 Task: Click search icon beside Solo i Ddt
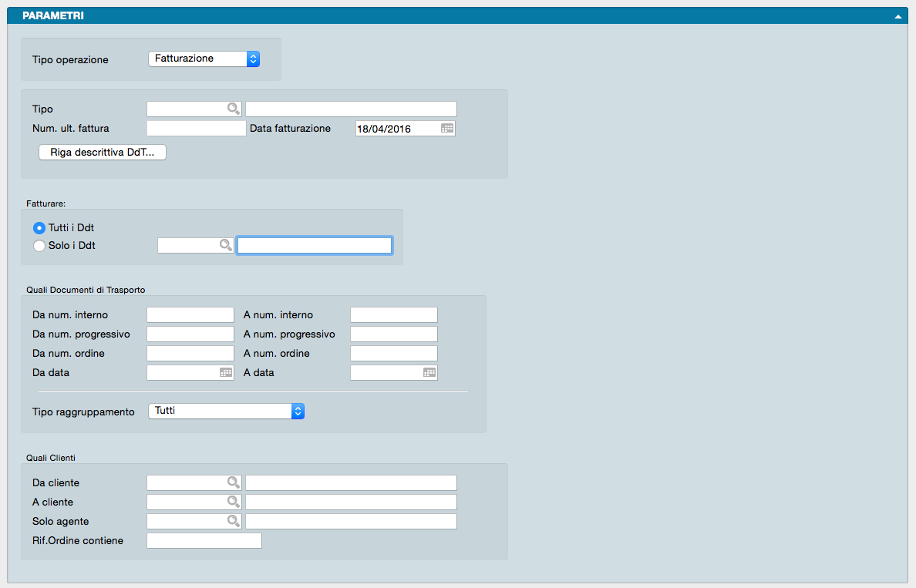(x=224, y=245)
